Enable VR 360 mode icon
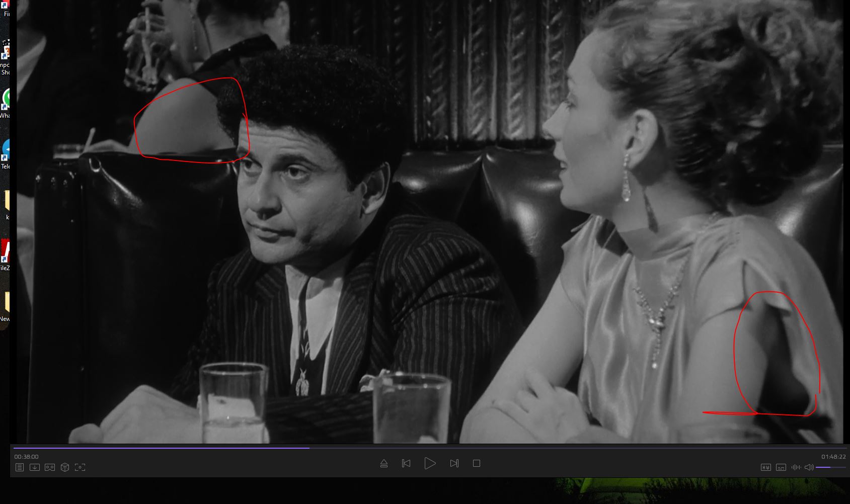850x504 pixels. pos(49,467)
